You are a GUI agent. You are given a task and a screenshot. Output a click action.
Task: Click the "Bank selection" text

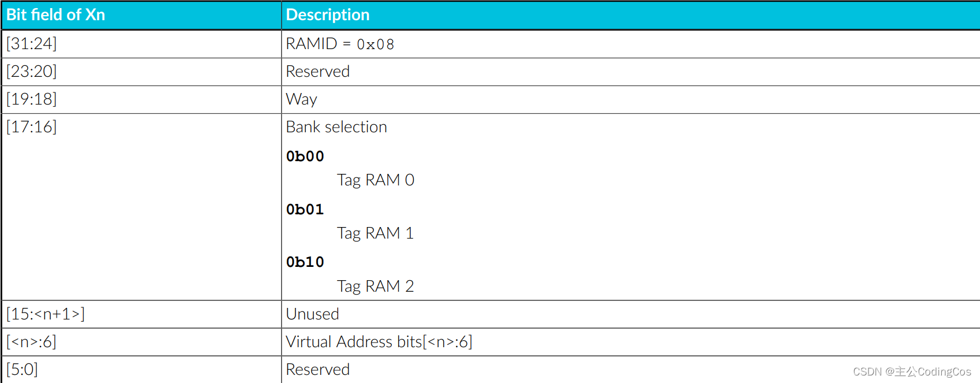point(336,127)
